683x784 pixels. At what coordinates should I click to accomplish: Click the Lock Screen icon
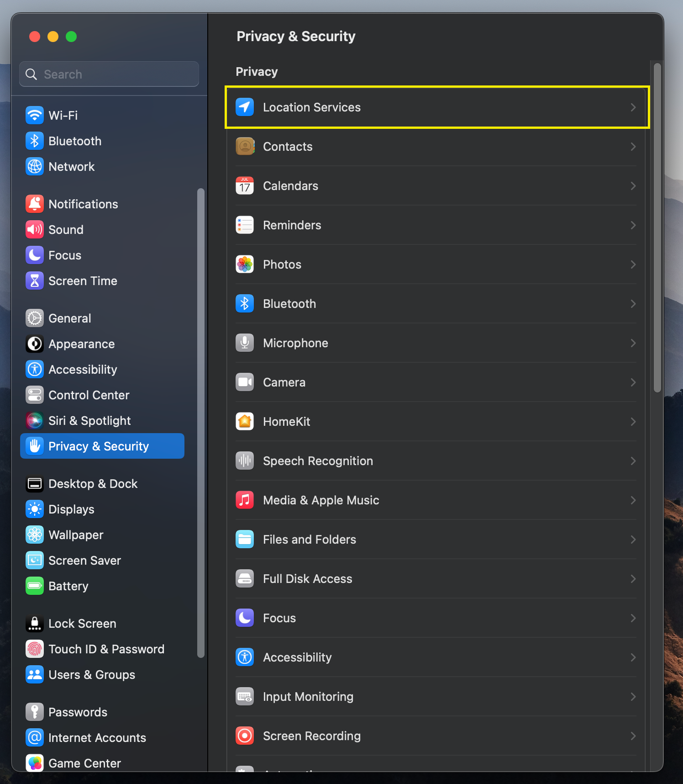(35, 623)
